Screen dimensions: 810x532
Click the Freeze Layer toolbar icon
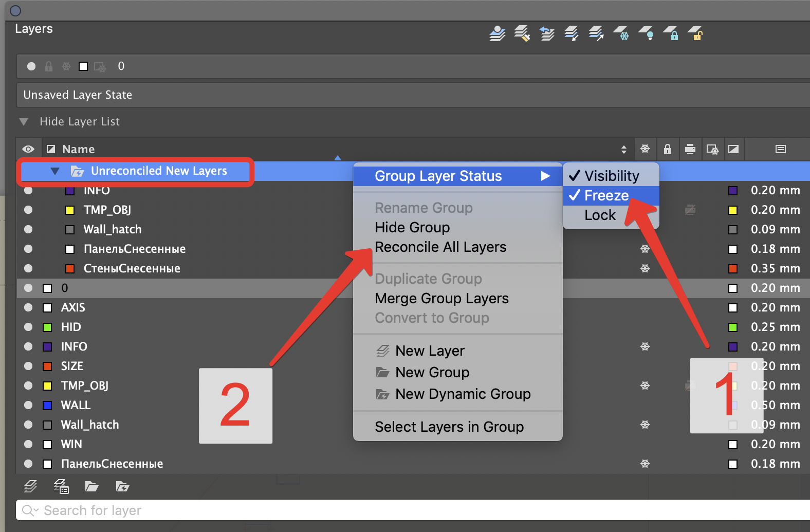coord(621,34)
